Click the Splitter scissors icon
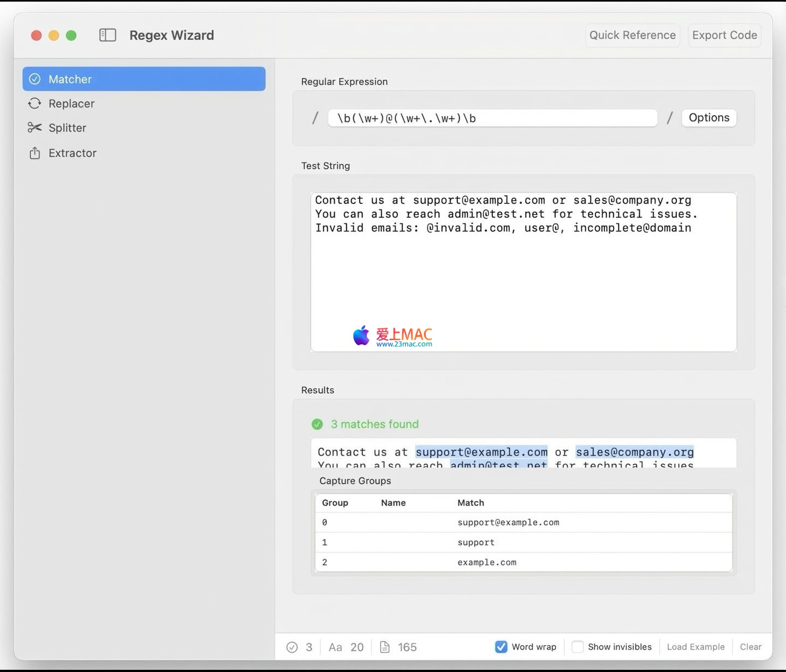The image size is (786, 672). point(35,128)
